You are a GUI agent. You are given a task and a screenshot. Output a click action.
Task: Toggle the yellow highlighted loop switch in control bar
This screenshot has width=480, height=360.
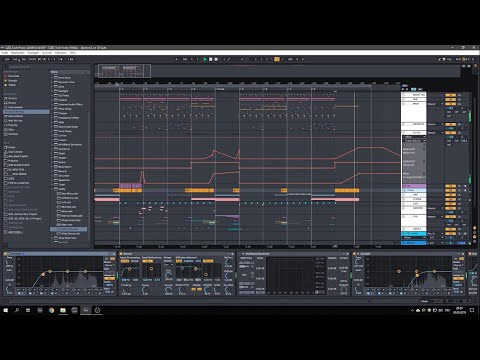[277, 59]
